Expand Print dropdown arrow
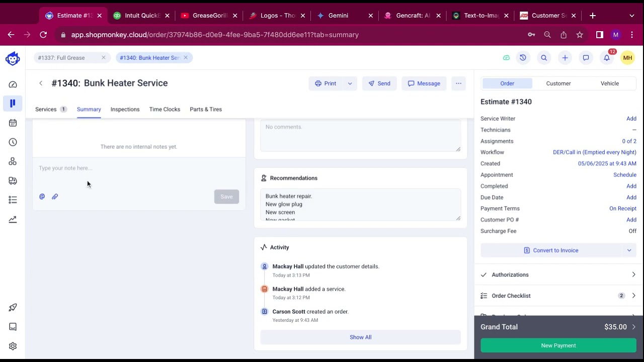Screen dimensions: 644x362 pos(350,83)
